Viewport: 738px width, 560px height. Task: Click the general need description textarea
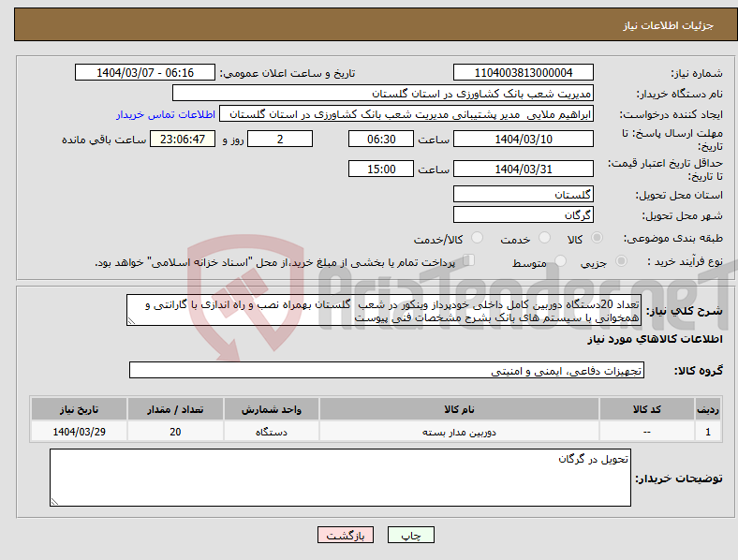point(384,310)
